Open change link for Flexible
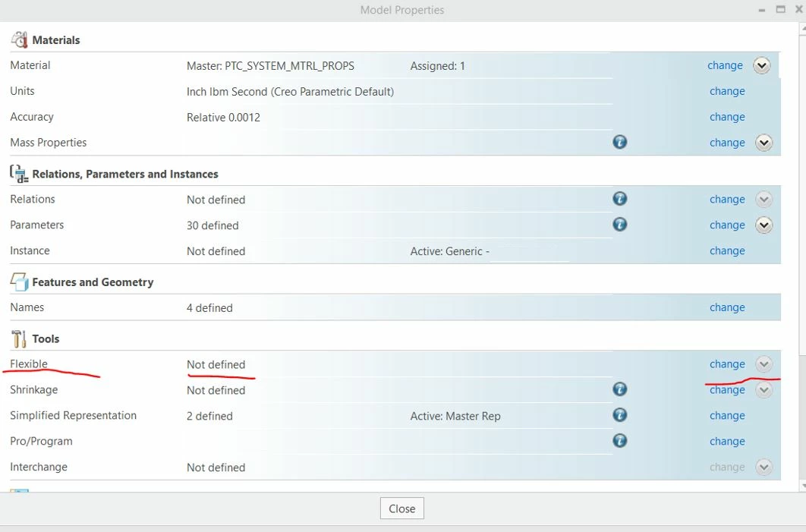The image size is (806, 532). tap(727, 364)
